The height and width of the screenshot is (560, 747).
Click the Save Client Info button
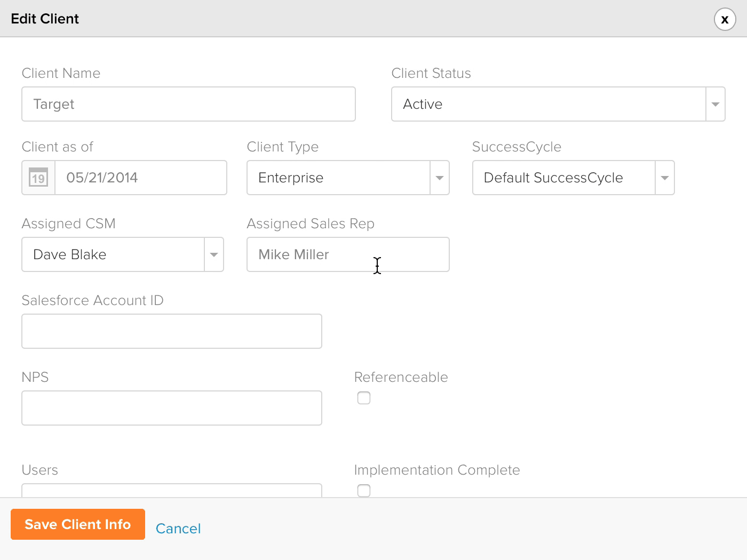78,524
